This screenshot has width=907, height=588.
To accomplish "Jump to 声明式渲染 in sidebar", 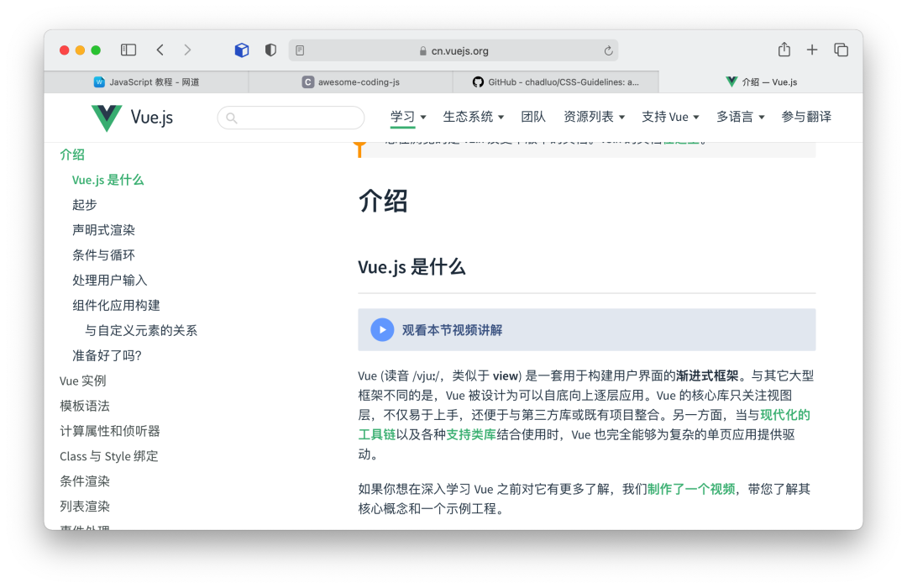I will click(103, 230).
